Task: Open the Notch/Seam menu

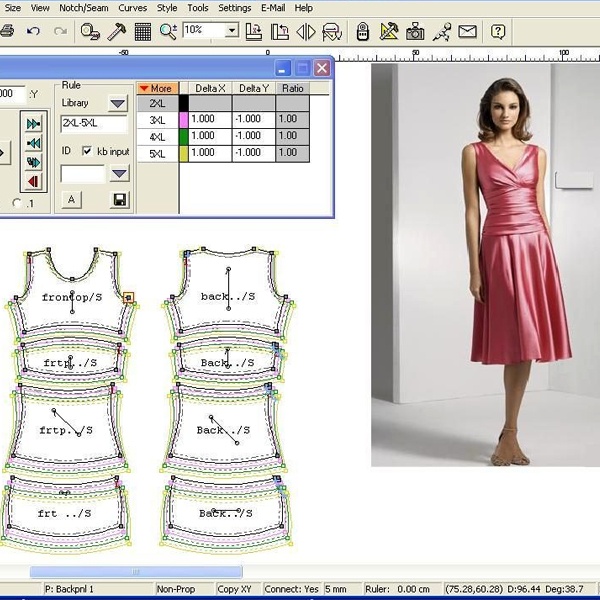Action: 83,8
